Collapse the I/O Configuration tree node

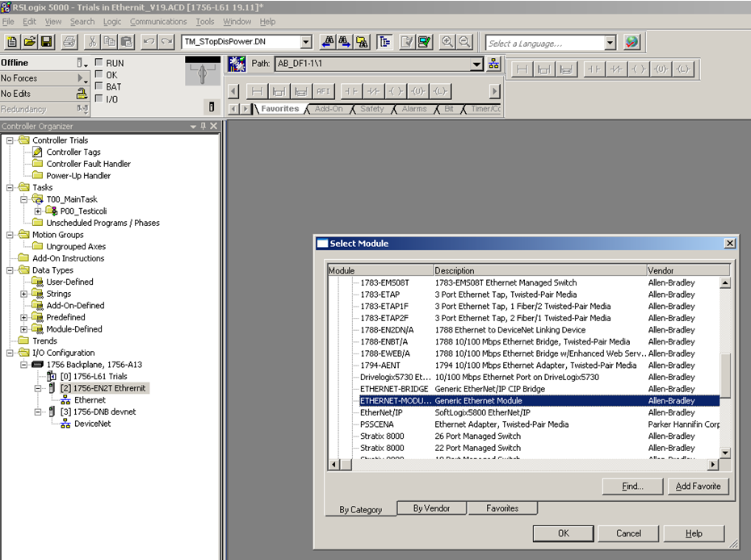(10, 353)
